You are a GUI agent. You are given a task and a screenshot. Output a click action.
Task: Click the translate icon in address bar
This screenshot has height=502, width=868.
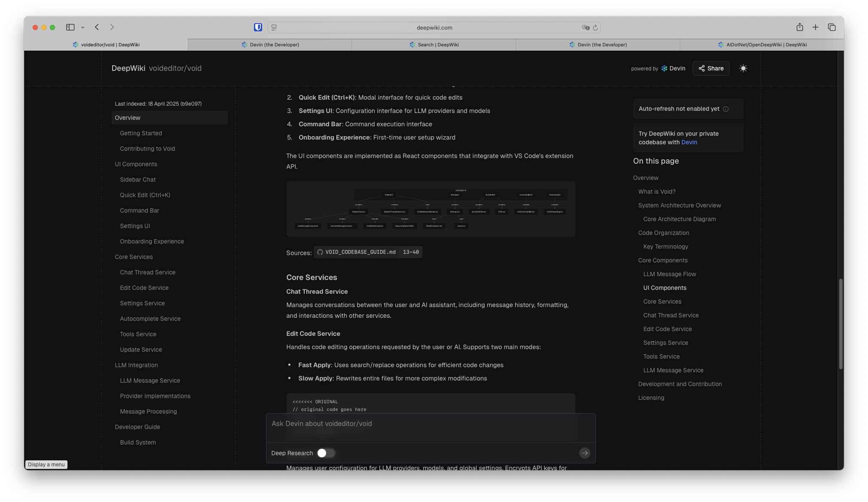pos(585,27)
